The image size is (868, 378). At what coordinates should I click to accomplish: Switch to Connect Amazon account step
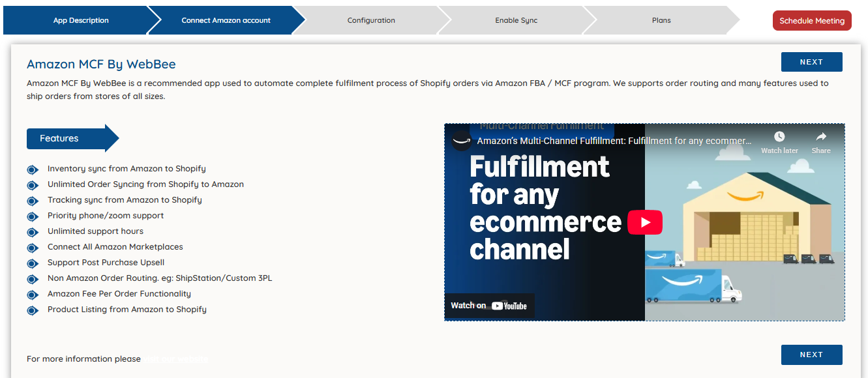click(x=226, y=20)
